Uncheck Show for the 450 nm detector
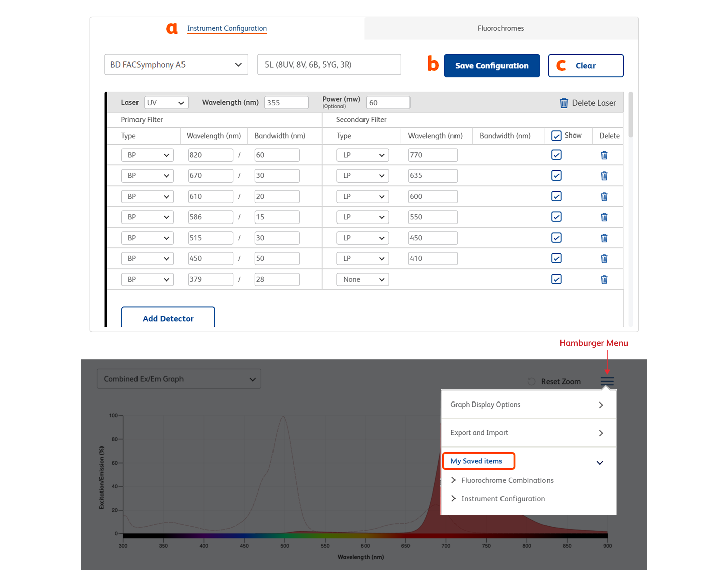Viewport: 728px width, 581px height. pos(556,258)
